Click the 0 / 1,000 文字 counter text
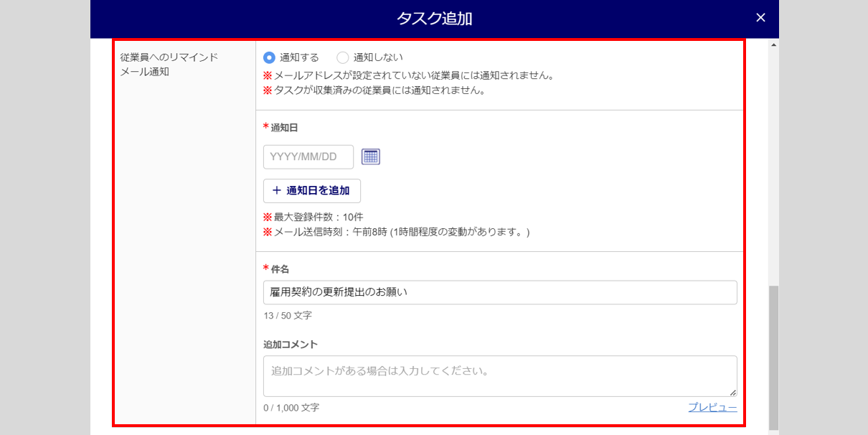Viewport: 868px width, 435px height. click(291, 408)
